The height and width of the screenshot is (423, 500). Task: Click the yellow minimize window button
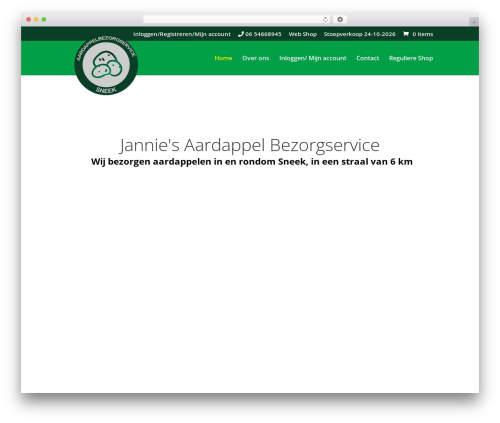tap(36, 19)
